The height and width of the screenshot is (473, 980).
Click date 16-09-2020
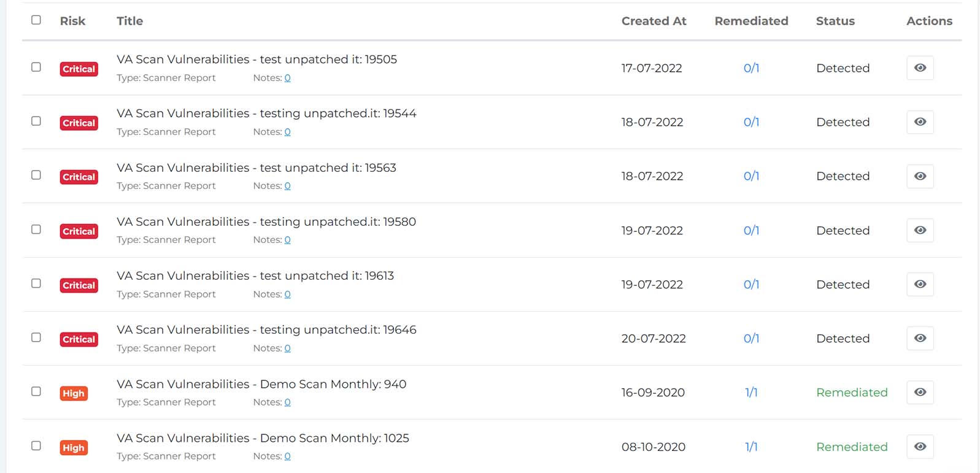click(653, 393)
